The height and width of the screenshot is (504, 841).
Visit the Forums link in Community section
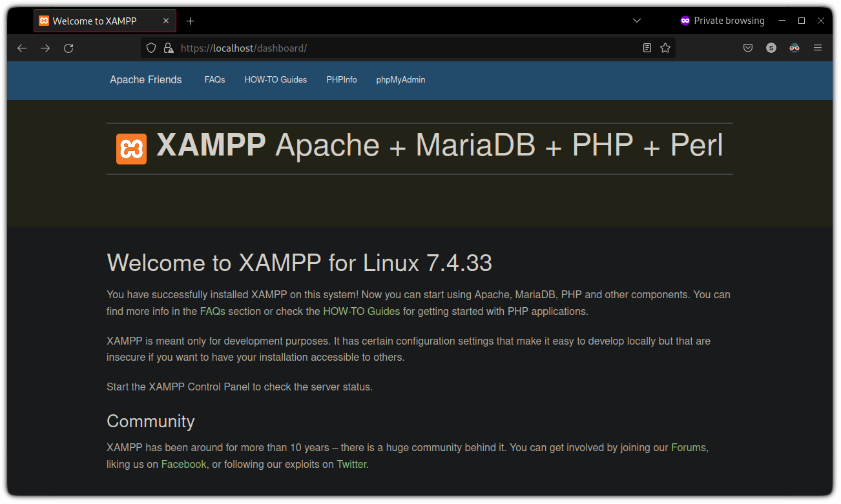click(x=687, y=447)
